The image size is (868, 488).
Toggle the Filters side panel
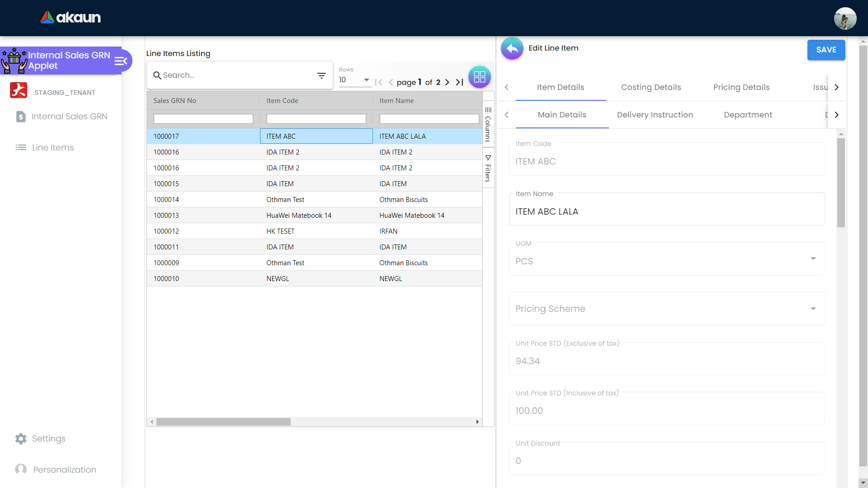[488, 168]
